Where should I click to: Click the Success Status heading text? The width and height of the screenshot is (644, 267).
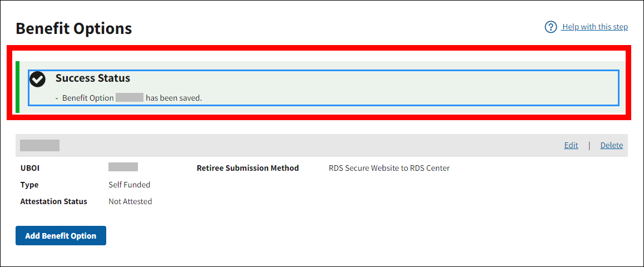[93, 78]
